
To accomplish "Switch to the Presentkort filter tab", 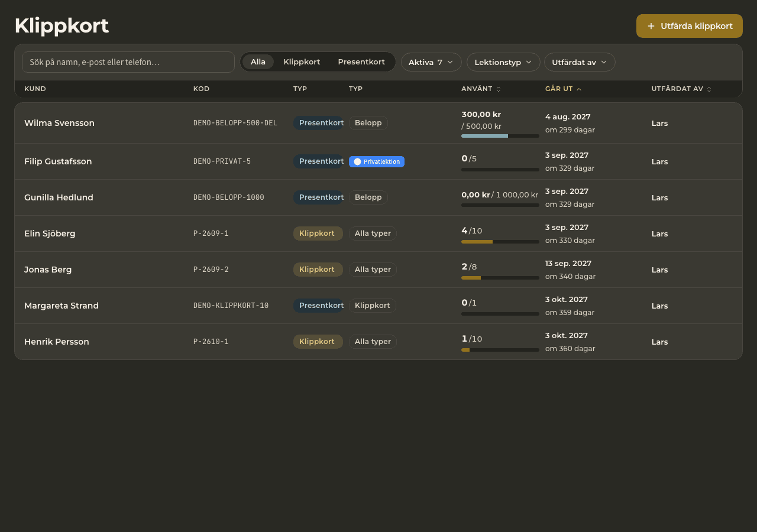I will pyautogui.click(x=361, y=62).
